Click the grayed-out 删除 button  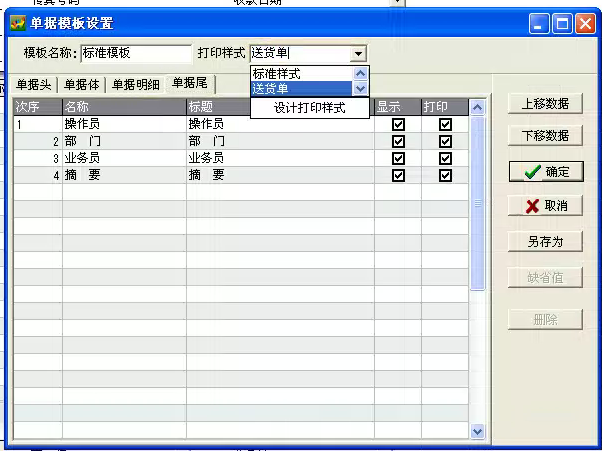545,319
